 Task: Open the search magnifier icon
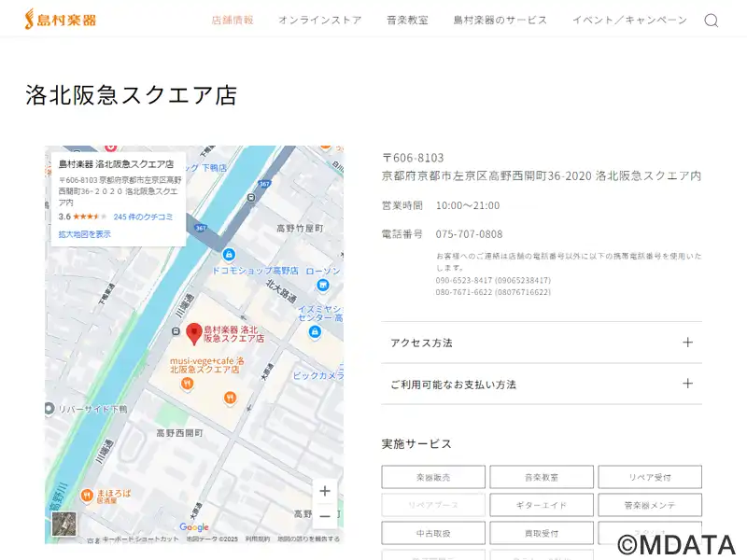tap(712, 21)
